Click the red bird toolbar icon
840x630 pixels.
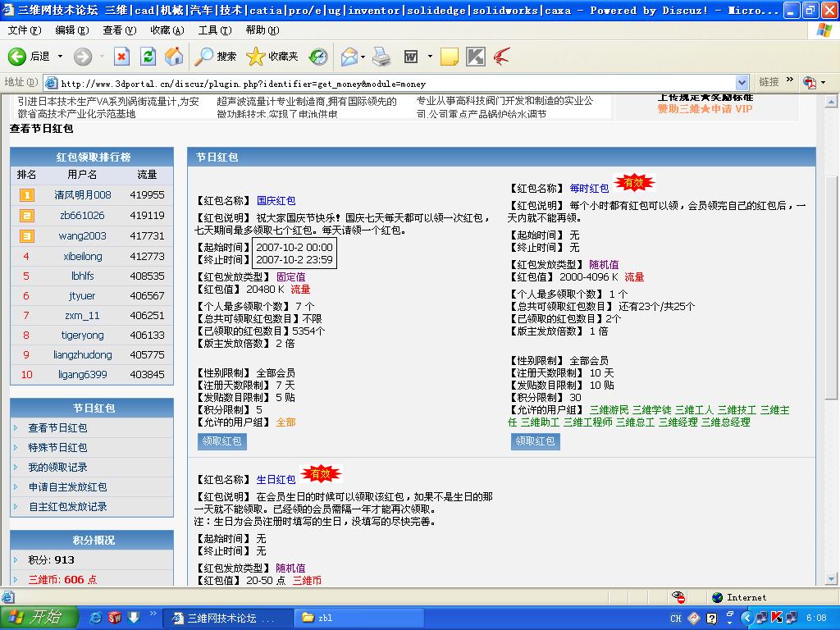click(501, 57)
